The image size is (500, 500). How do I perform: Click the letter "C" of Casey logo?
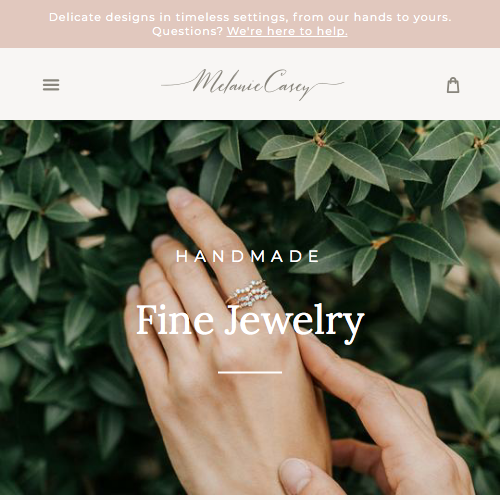(x=275, y=81)
